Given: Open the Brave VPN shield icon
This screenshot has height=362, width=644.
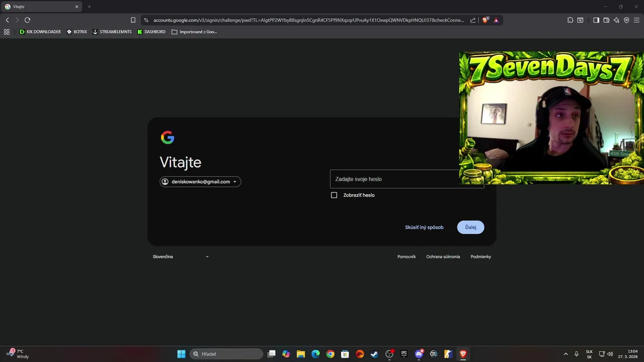Looking at the screenshot, I should click(626, 20).
